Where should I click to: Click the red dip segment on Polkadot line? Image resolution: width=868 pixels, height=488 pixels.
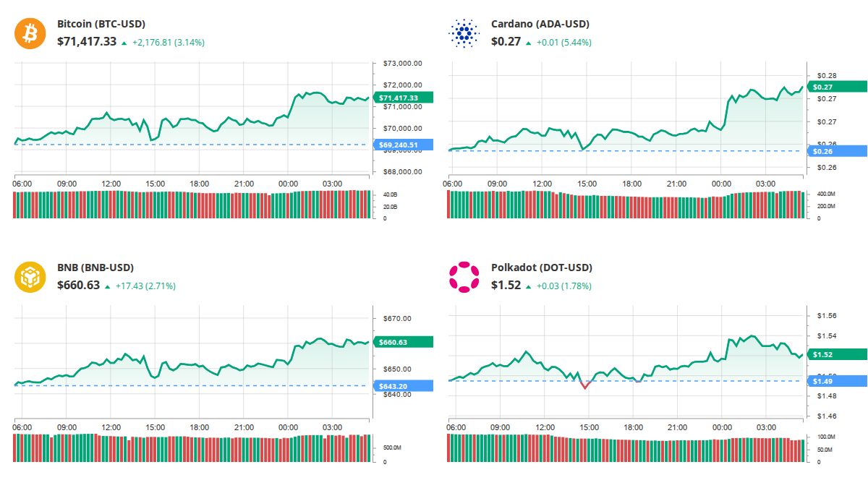pos(585,385)
